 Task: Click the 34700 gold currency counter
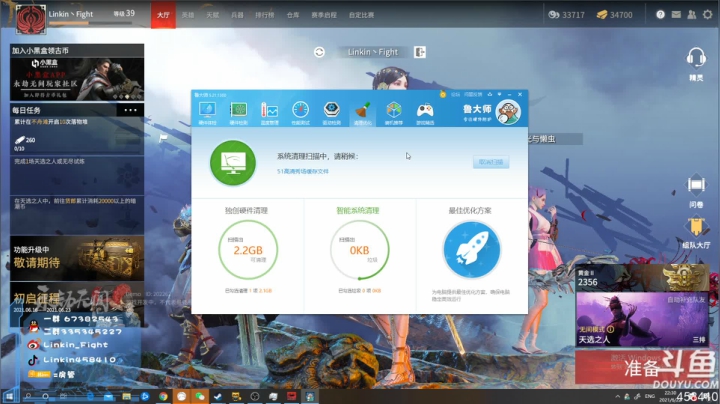point(614,15)
